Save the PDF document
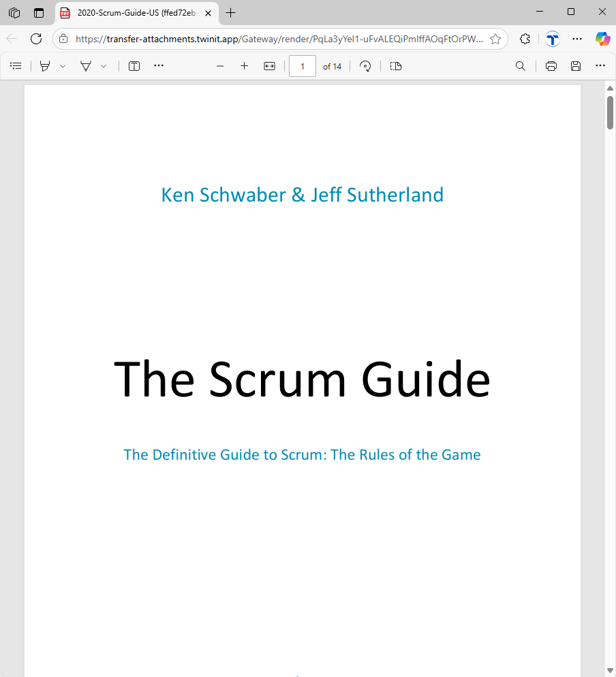This screenshot has height=677, width=616. click(x=576, y=66)
